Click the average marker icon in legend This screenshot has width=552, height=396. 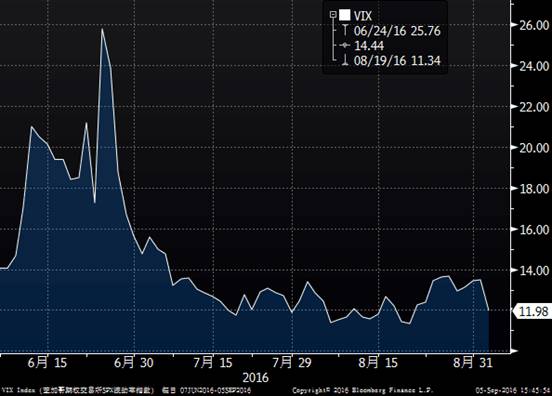pyautogui.click(x=345, y=45)
